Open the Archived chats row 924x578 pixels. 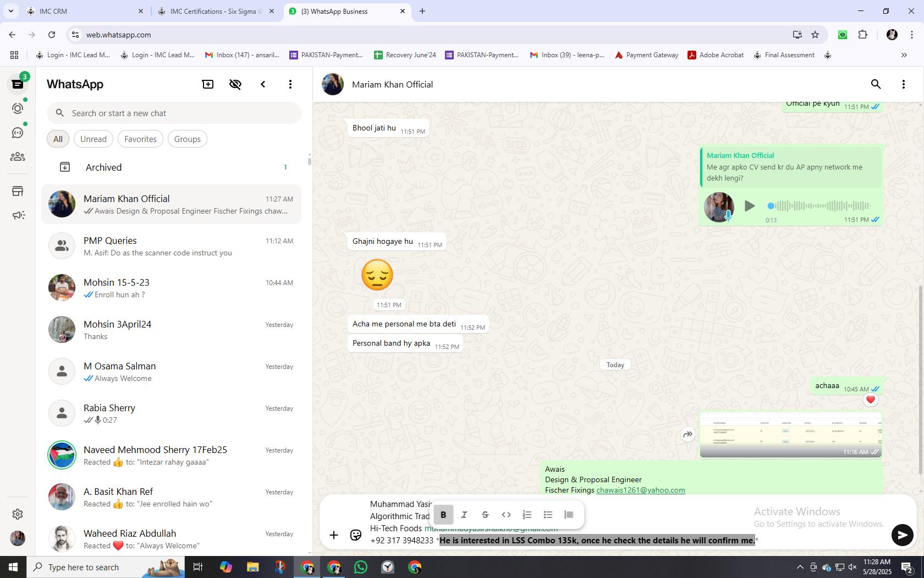(171, 167)
